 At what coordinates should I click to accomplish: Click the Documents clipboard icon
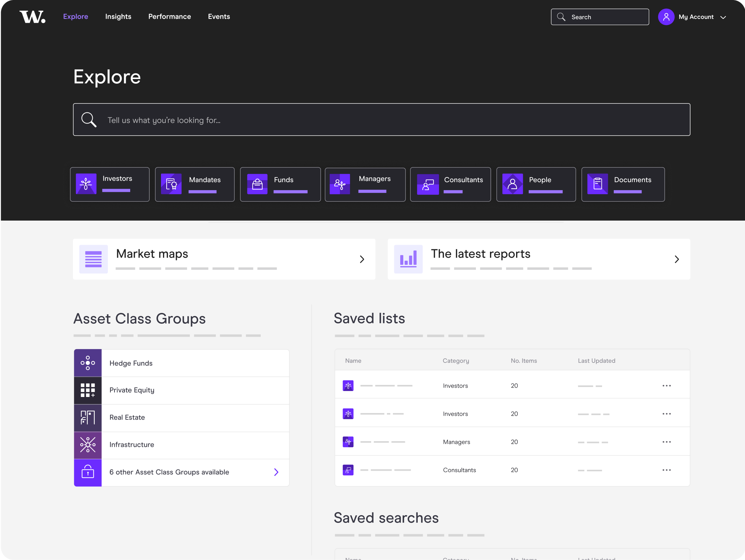pos(598,184)
